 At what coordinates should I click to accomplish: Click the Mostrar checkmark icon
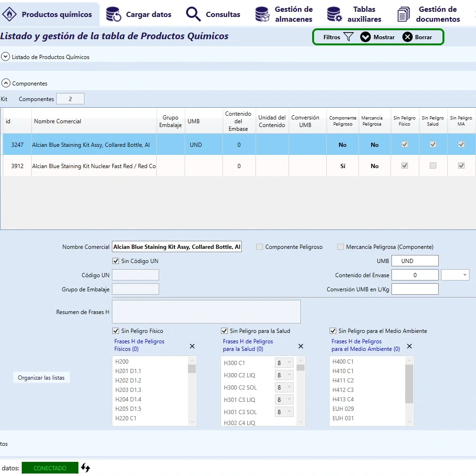pyautogui.click(x=365, y=37)
